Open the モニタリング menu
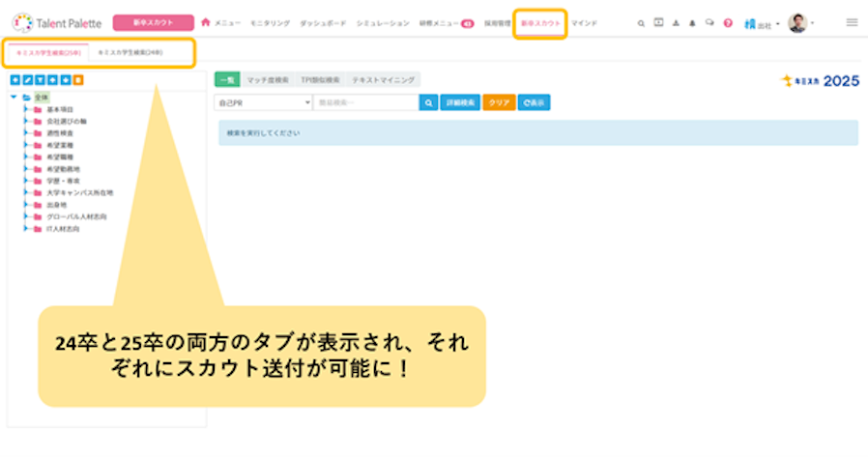868x457 pixels. 270,23
